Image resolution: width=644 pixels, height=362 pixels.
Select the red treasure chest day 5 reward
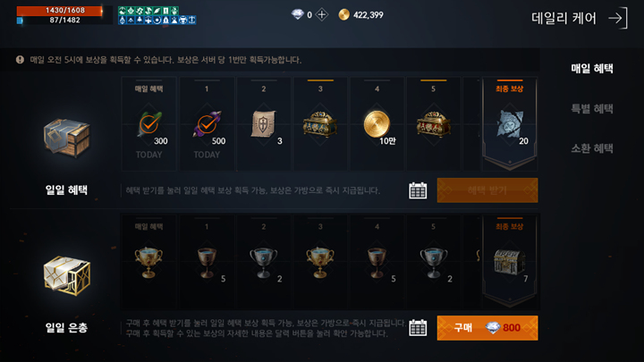pyautogui.click(x=433, y=123)
